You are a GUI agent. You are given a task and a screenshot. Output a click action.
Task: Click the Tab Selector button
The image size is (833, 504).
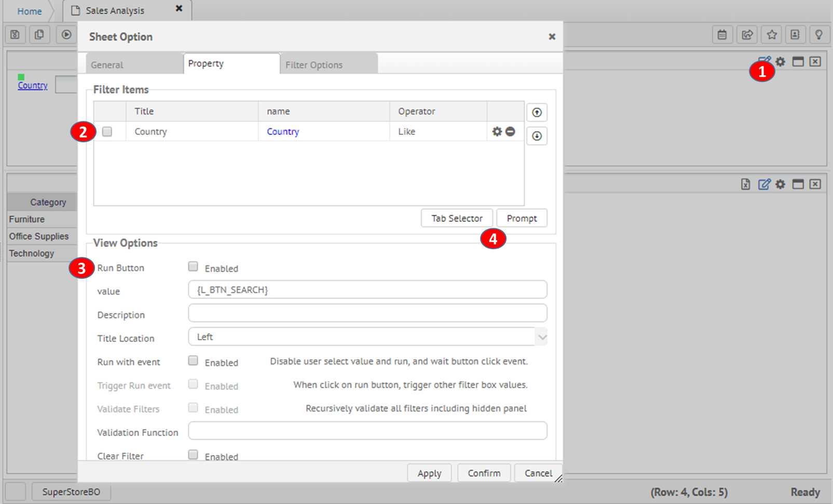(457, 219)
